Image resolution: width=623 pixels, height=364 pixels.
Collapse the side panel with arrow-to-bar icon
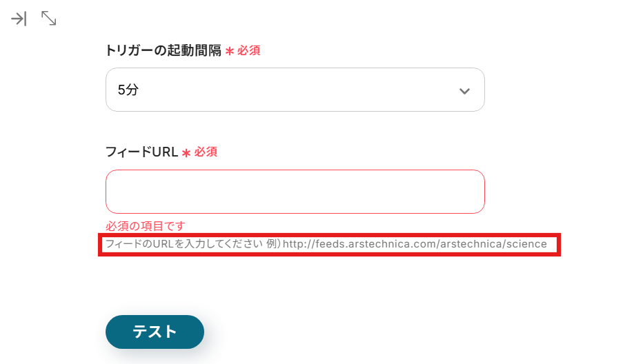[19, 19]
